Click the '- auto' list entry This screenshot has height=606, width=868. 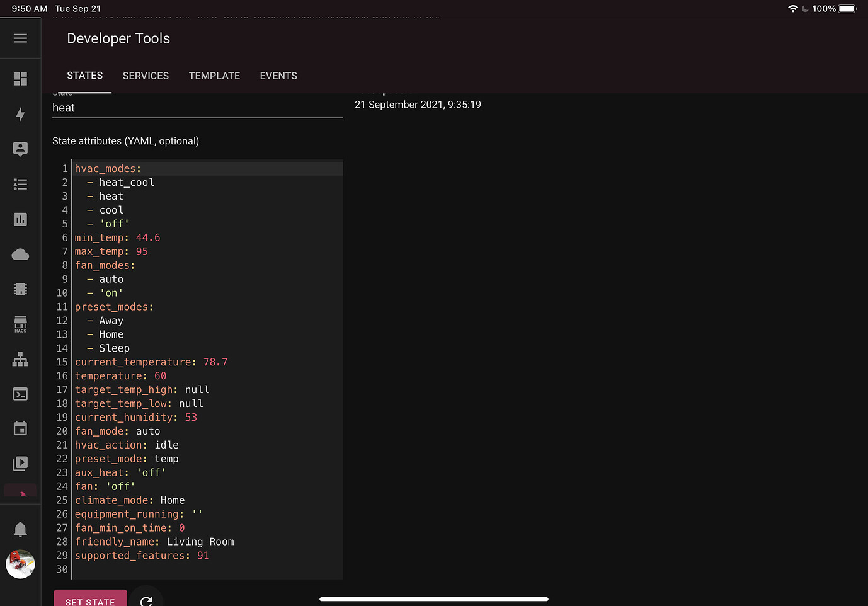coord(105,280)
